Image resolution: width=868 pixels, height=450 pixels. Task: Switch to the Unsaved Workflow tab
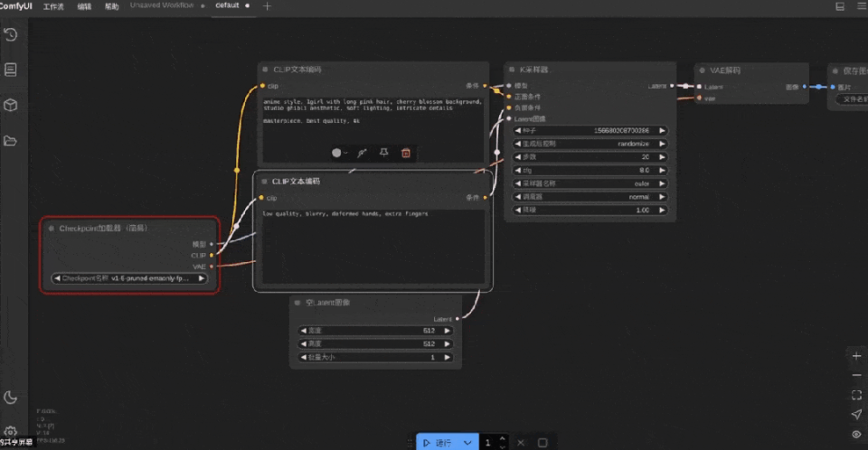[x=163, y=6]
